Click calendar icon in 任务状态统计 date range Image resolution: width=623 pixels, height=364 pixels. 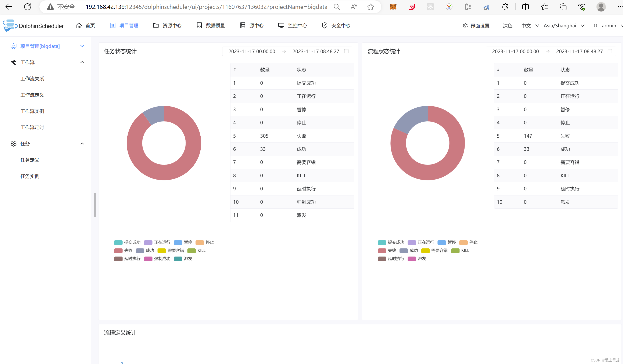(x=346, y=51)
